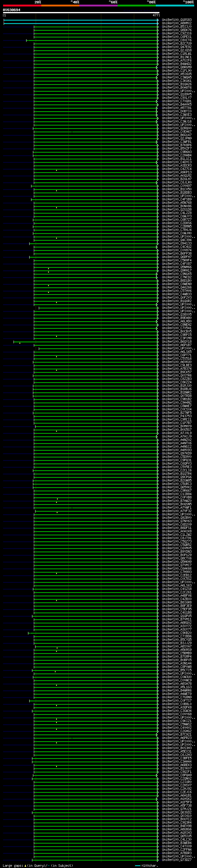Select label UniRef100_C1RLW1
197x868 pixels.
click(x=177, y=54)
